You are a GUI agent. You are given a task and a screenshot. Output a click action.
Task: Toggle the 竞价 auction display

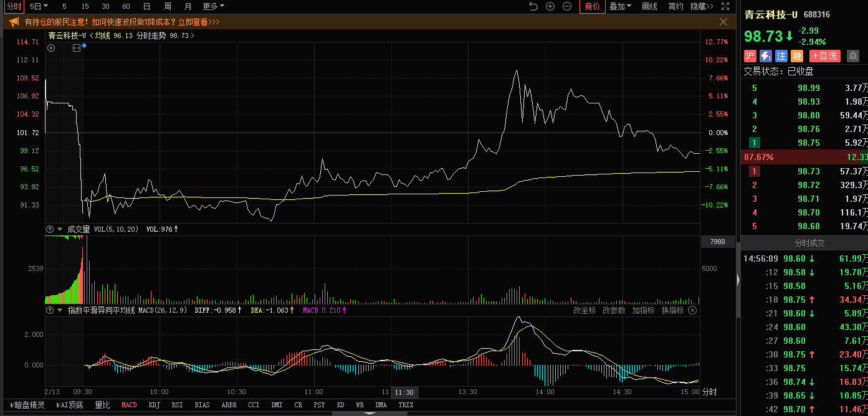(x=592, y=6)
